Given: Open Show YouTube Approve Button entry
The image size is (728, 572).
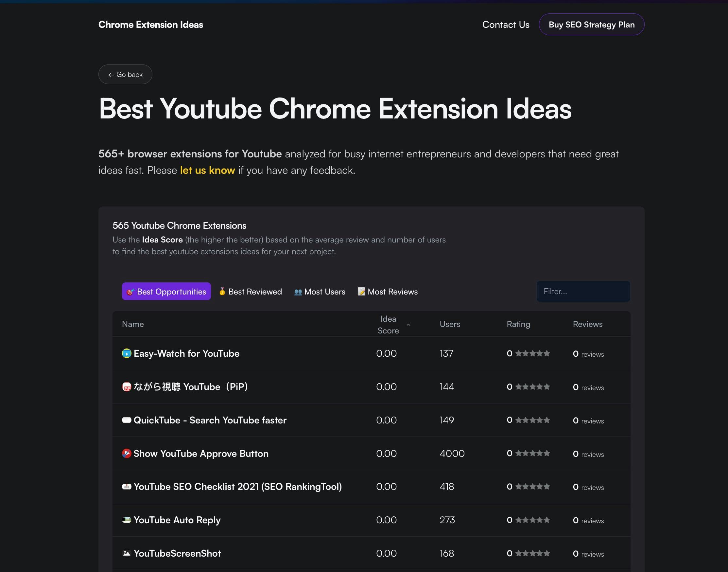Looking at the screenshot, I should coord(201,454).
